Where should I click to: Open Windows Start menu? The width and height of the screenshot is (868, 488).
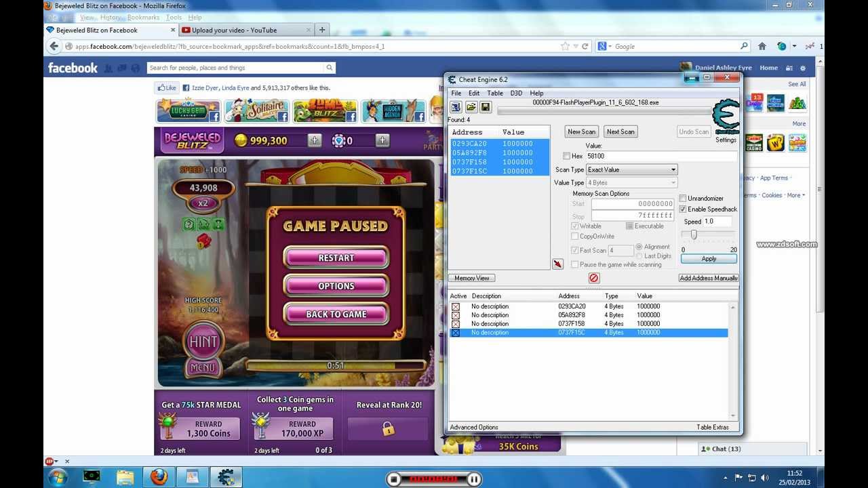(58, 477)
